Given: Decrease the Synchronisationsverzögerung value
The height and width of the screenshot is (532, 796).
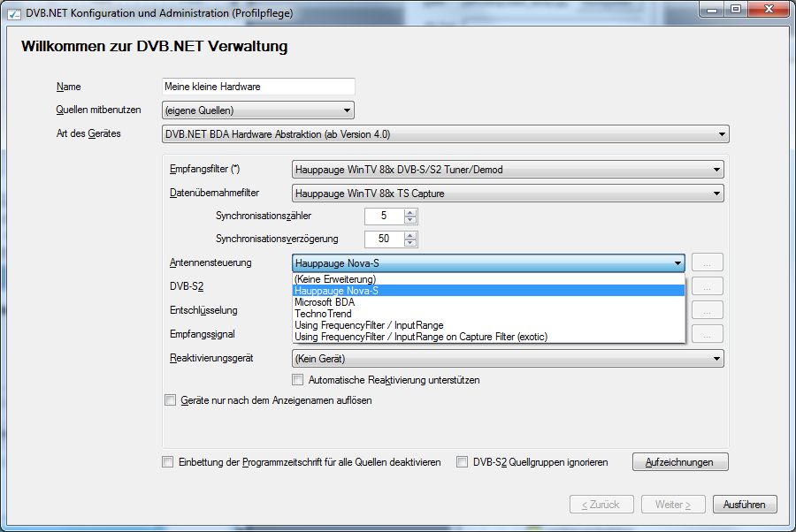Looking at the screenshot, I should [410, 243].
